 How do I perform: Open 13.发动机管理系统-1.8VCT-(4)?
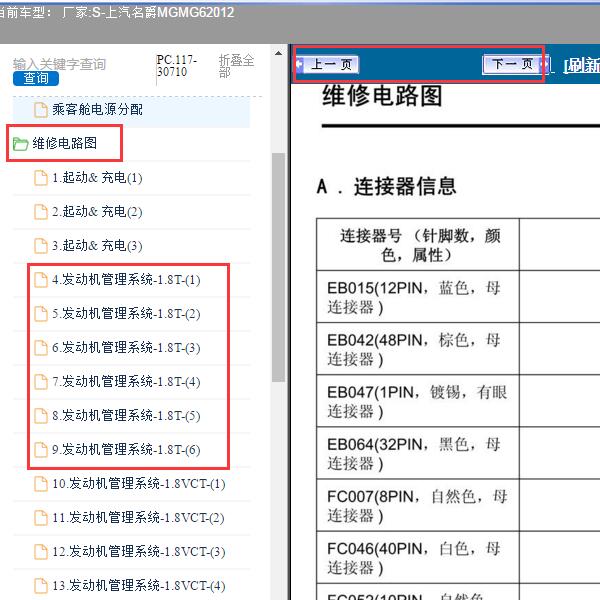[139, 586]
